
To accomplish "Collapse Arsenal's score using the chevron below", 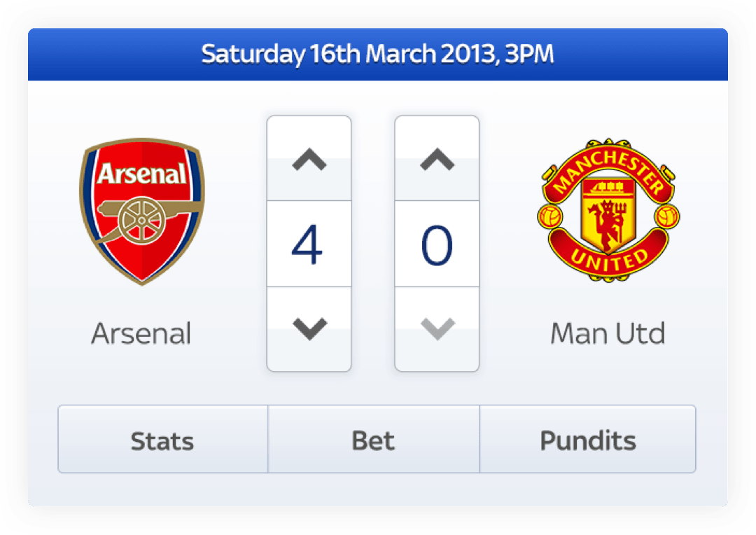I will [x=309, y=328].
